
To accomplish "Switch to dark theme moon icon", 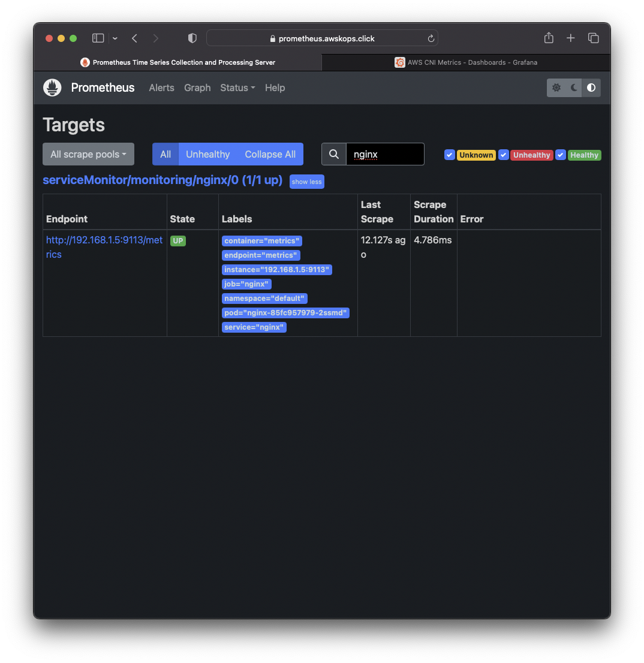I will point(574,88).
